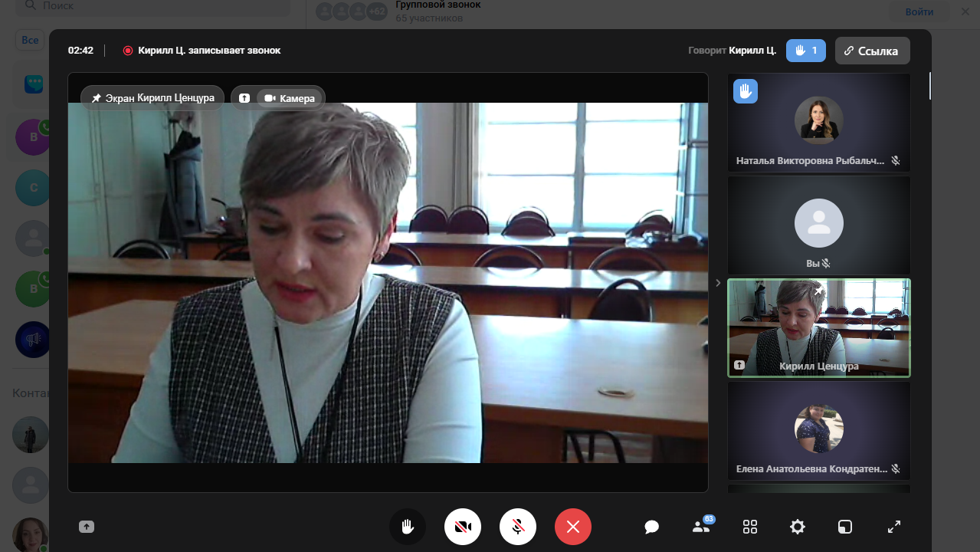Select Елена Анатольевна participant tile
This screenshot has height=552, width=980.
[x=818, y=431]
